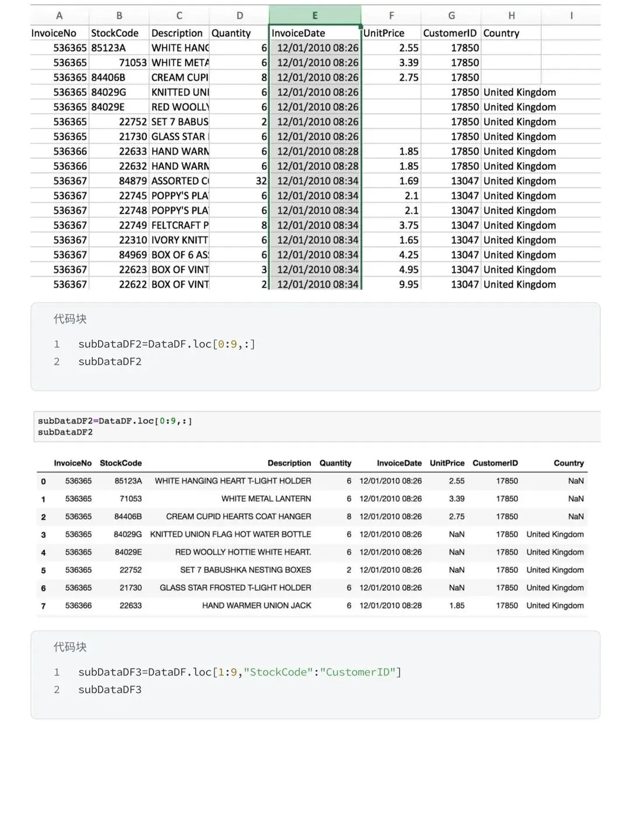630x840 pixels.
Task: Click the UnitPrice value 9.95 cell
Action: pos(408,285)
